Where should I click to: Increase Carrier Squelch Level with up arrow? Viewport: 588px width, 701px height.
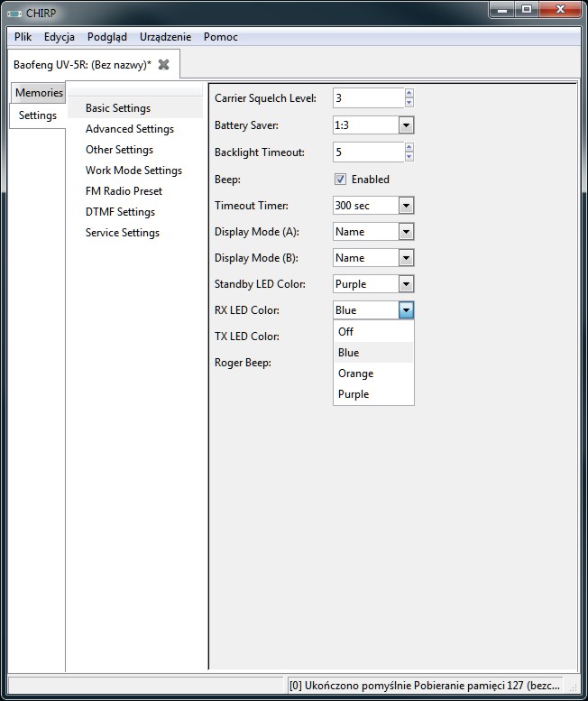[x=409, y=93]
